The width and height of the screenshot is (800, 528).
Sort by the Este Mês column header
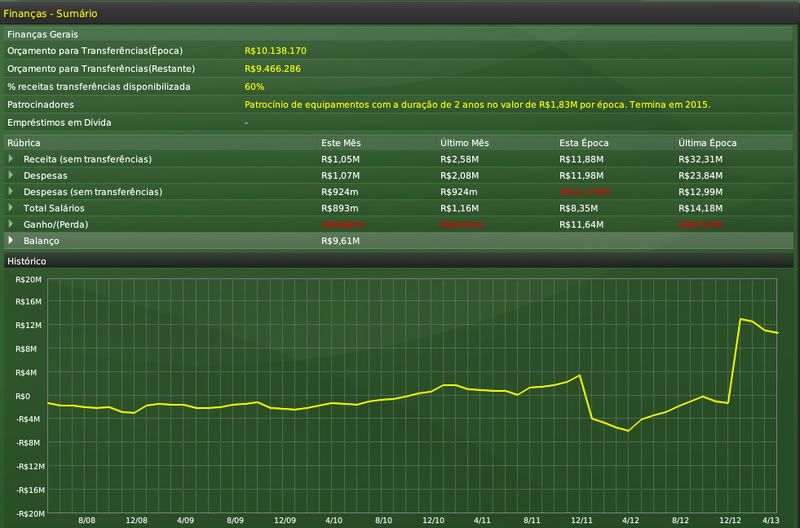click(340, 142)
